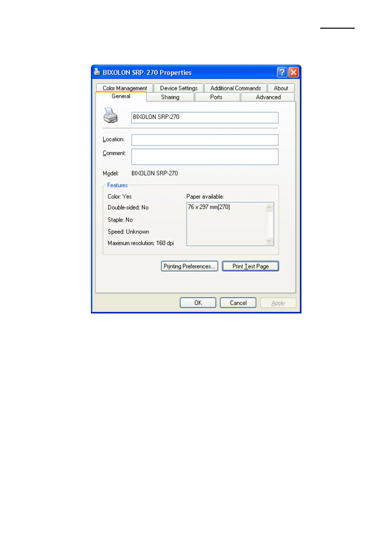Confirm with the OK button

click(198, 303)
